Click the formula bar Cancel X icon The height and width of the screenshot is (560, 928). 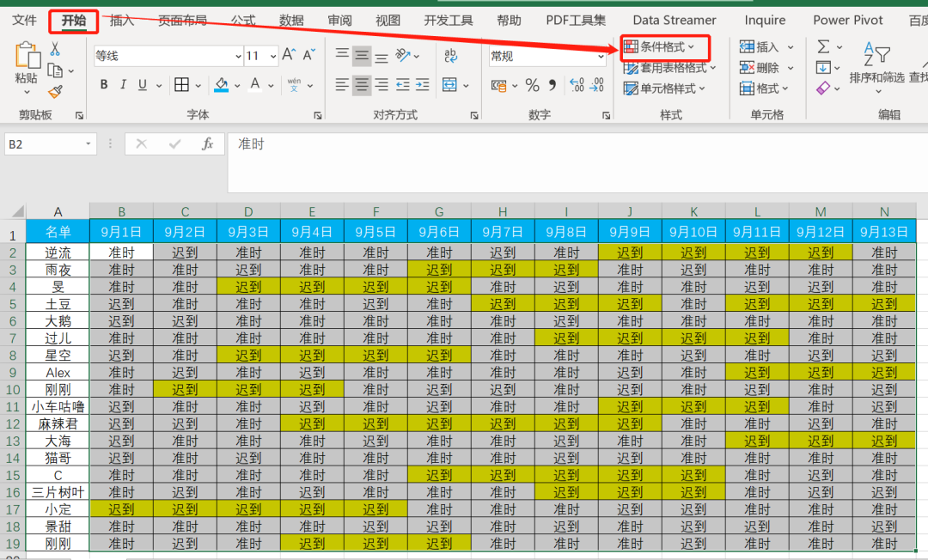[x=142, y=143]
